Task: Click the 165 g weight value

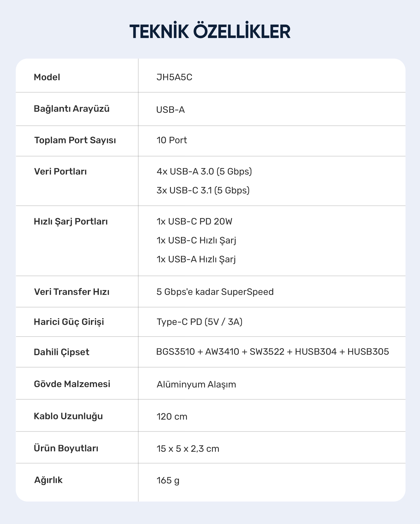Action: [x=168, y=480]
